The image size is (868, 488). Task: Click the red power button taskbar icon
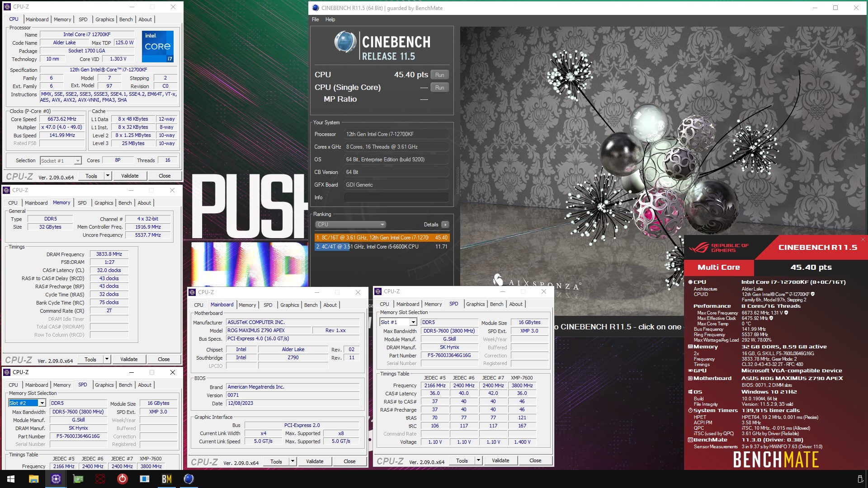click(x=123, y=479)
